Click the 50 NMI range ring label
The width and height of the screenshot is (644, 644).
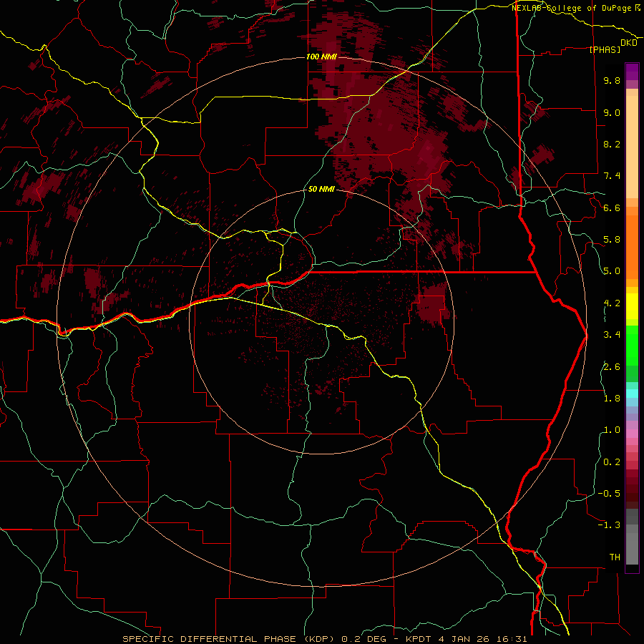tap(321, 189)
